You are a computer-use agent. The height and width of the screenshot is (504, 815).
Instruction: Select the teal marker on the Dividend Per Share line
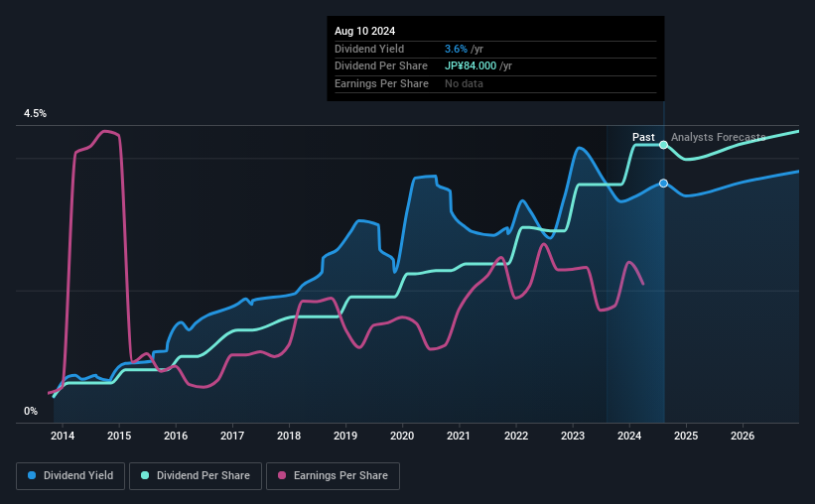tap(664, 145)
